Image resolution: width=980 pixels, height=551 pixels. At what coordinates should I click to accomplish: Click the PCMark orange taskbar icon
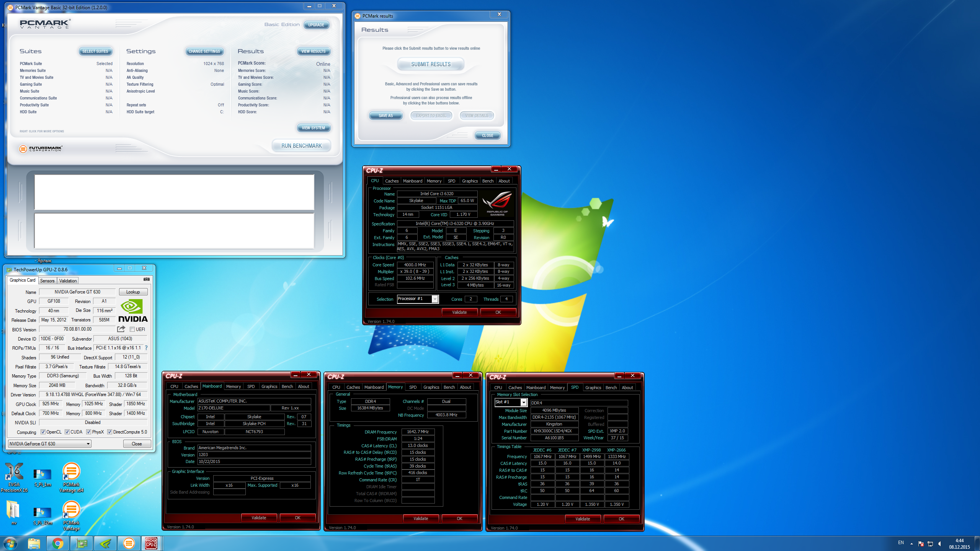coord(129,543)
